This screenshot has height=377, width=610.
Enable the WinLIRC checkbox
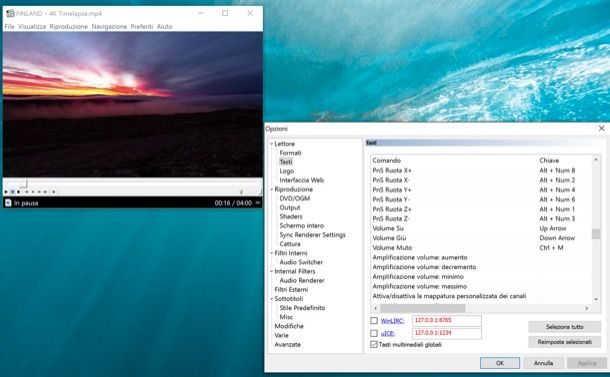(374, 321)
